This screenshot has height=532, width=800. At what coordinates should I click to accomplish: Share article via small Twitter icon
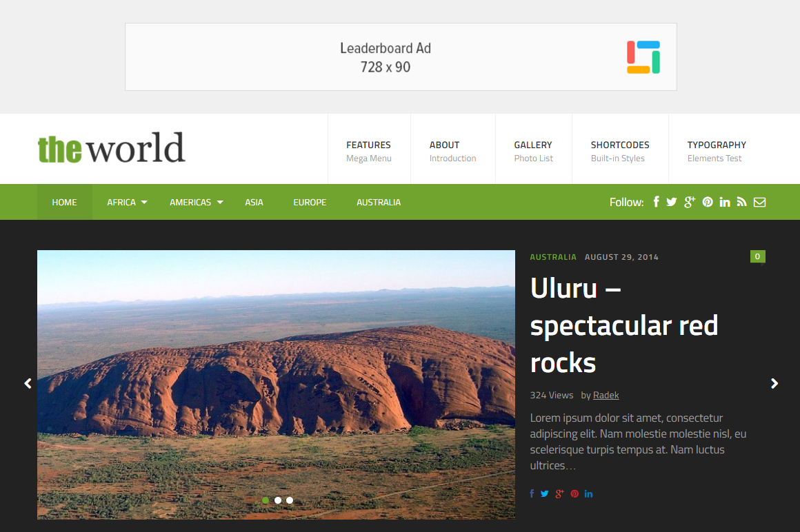545,494
